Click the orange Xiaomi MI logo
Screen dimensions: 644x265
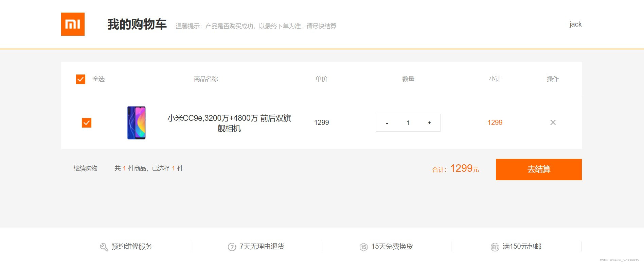point(73,24)
